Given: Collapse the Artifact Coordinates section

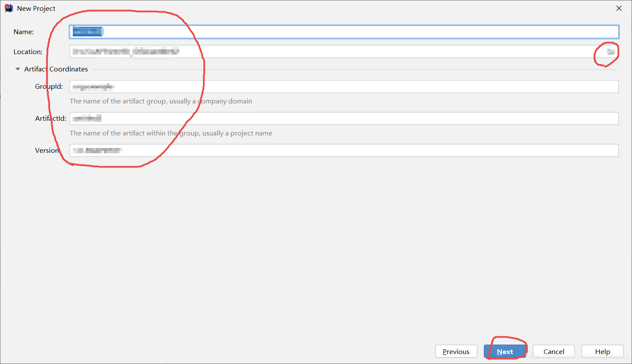Looking at the screenshot, I should 18,69.
